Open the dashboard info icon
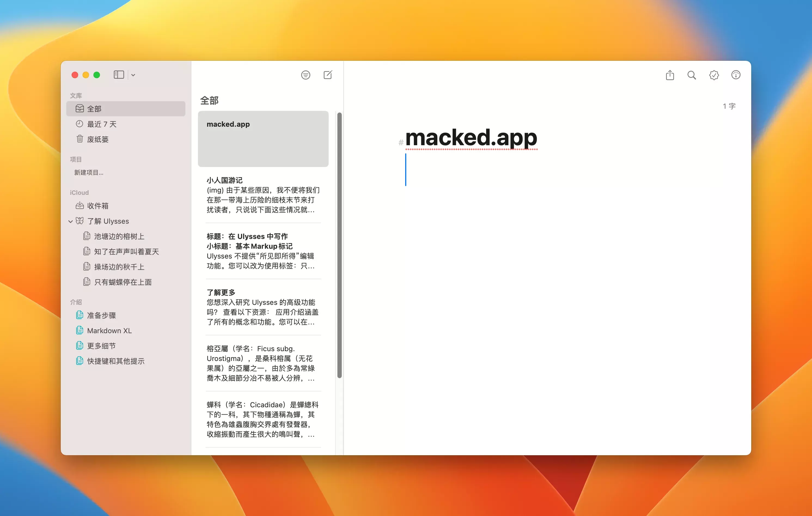 pos(736,75)
